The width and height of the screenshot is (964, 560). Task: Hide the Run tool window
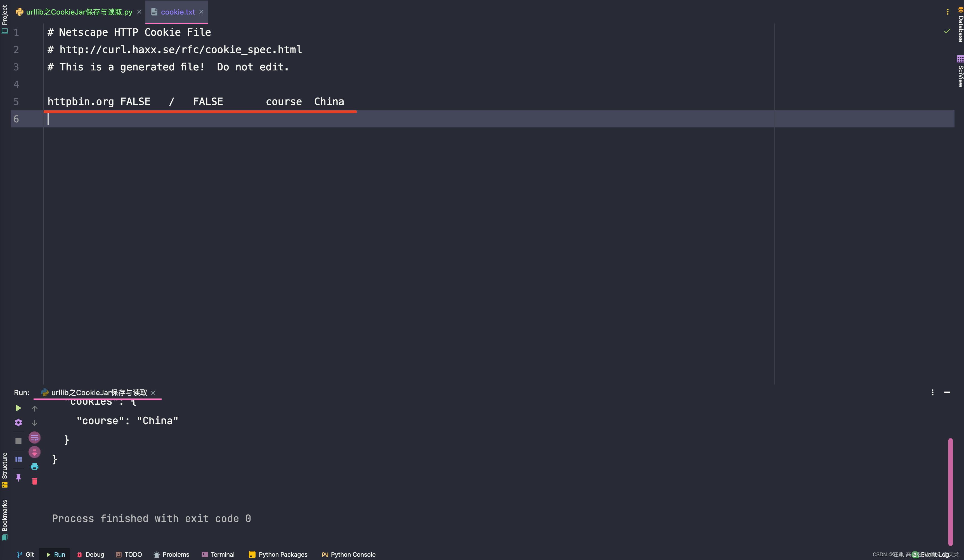(x=947, y=393)
